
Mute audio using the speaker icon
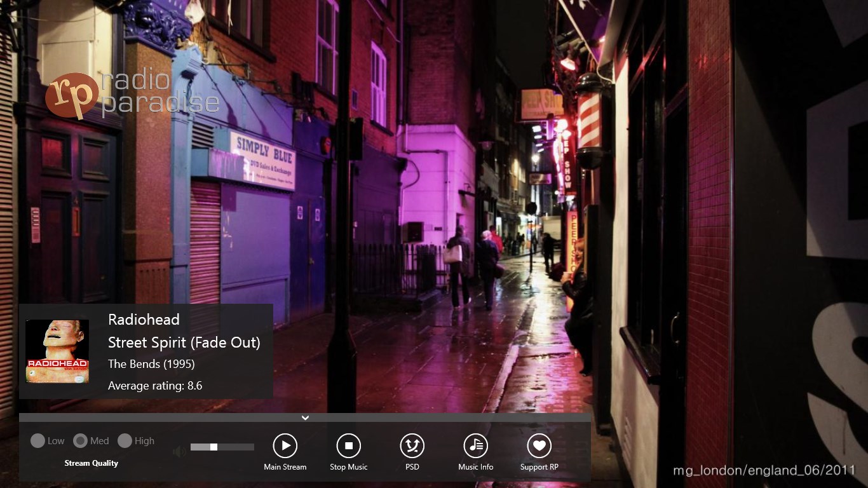(179, 451)
